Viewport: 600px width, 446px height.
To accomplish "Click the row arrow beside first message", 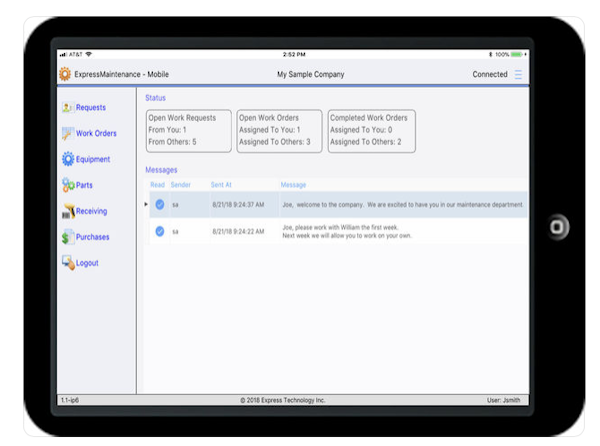I will (146, 204).
